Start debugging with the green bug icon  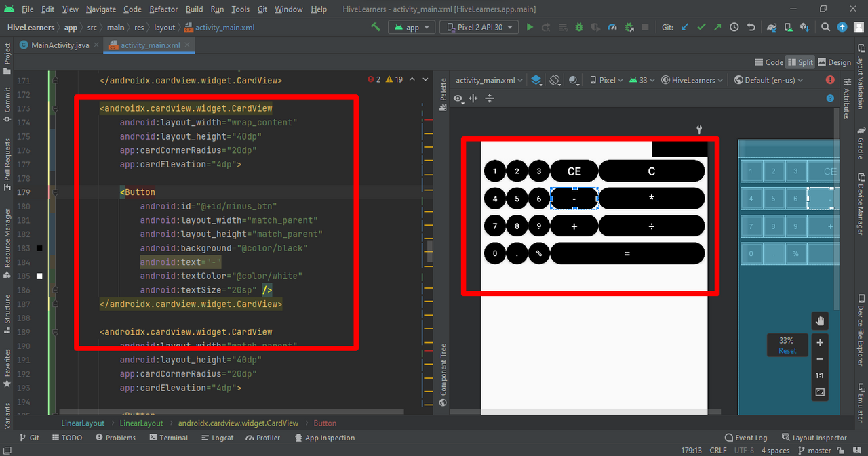pos(579,28)
